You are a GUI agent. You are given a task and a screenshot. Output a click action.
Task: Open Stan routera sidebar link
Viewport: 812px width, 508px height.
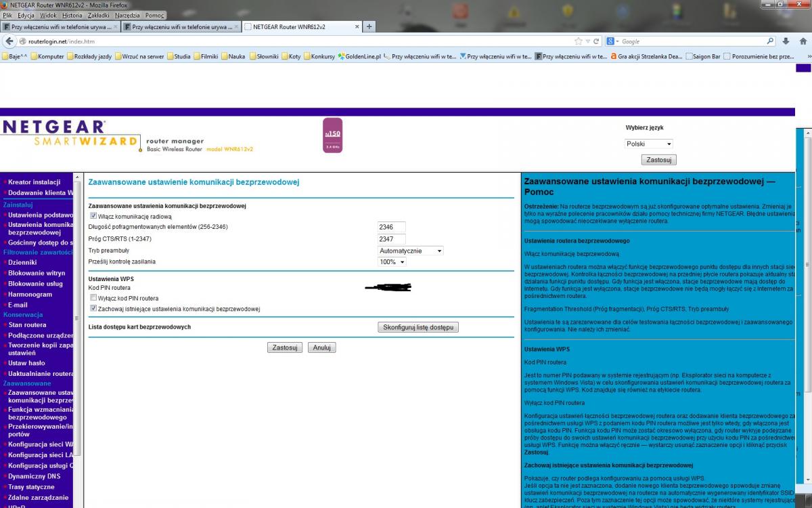coord(27,325)
